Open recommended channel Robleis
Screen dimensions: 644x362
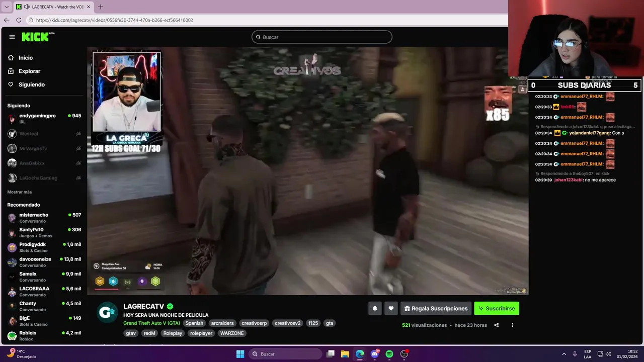pyautogui.click(x=44, y=335)
